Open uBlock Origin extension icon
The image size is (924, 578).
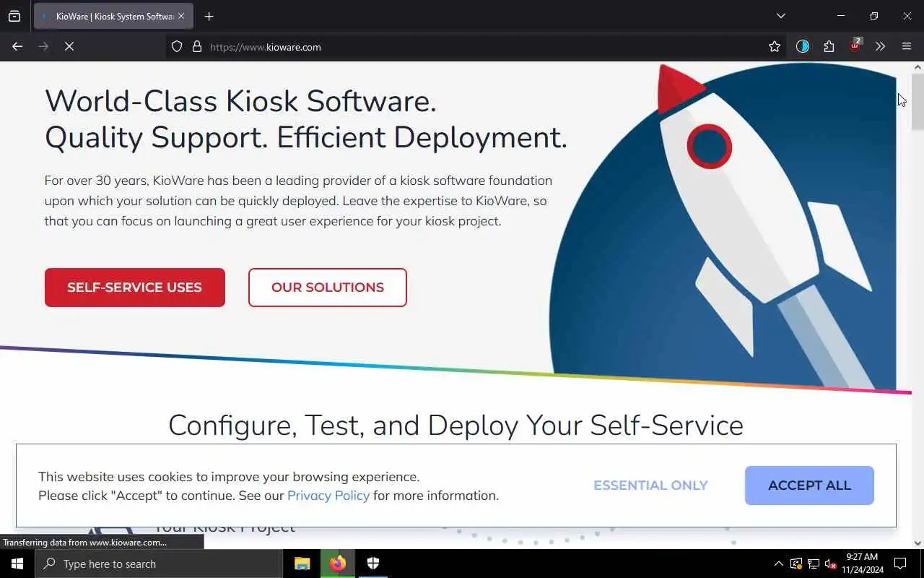click(855, 46)
